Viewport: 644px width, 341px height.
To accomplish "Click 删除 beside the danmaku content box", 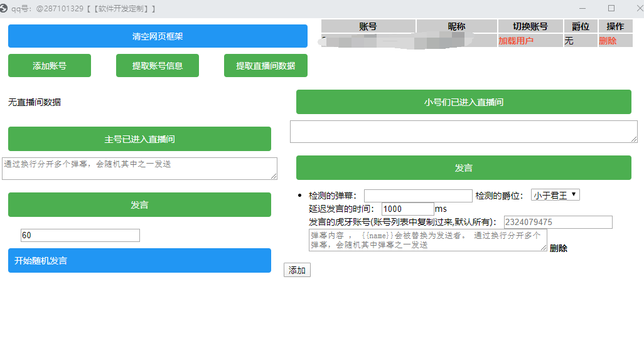I will coord(558,248).
